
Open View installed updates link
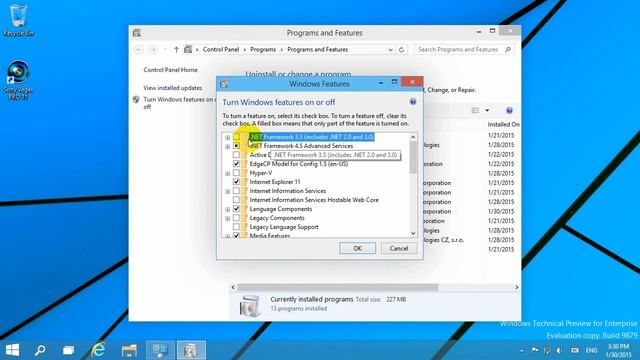[173, 88]
